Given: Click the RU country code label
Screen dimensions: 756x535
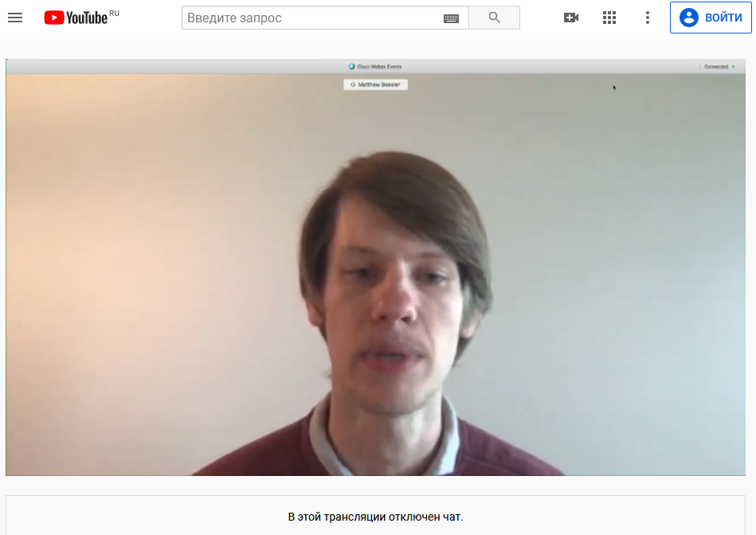Looking at the screenshot, I should coord(114,13).
